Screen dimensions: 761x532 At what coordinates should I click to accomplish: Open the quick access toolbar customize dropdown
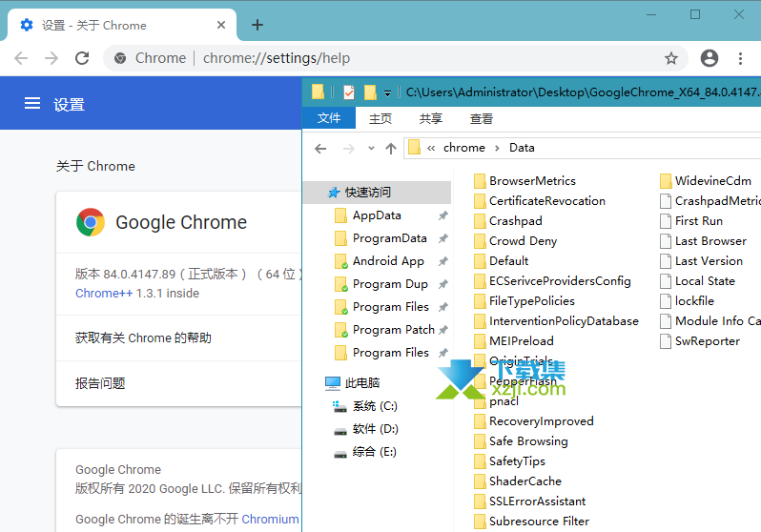(x=387, y=93)
